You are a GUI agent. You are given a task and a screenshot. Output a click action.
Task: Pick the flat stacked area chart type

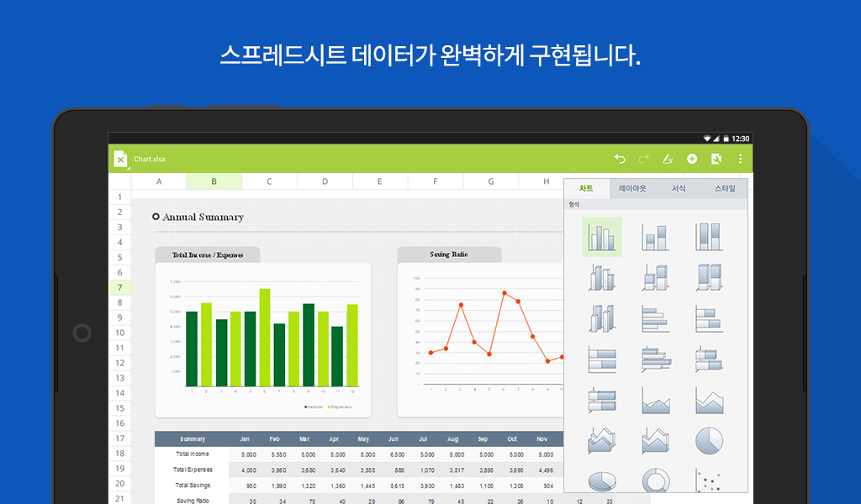(x=709, y=400)
